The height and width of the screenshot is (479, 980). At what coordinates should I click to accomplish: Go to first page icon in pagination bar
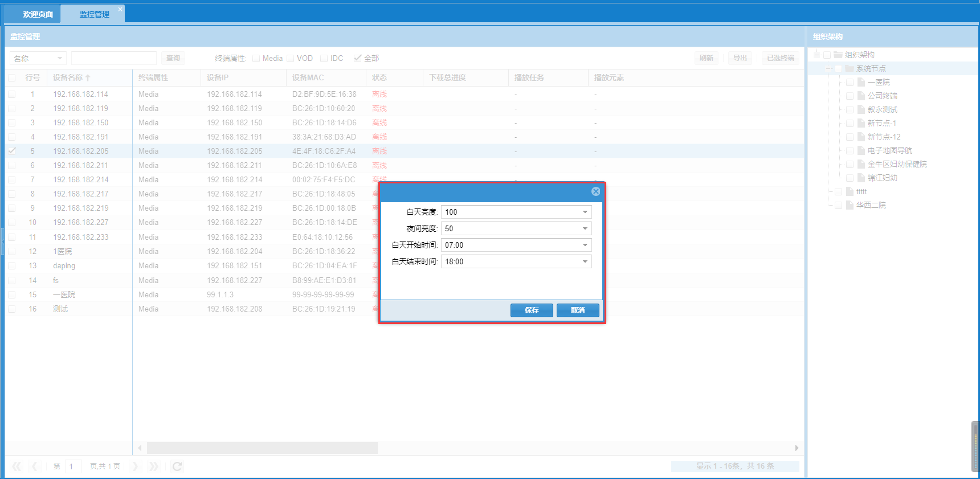[x=17, y=466]
